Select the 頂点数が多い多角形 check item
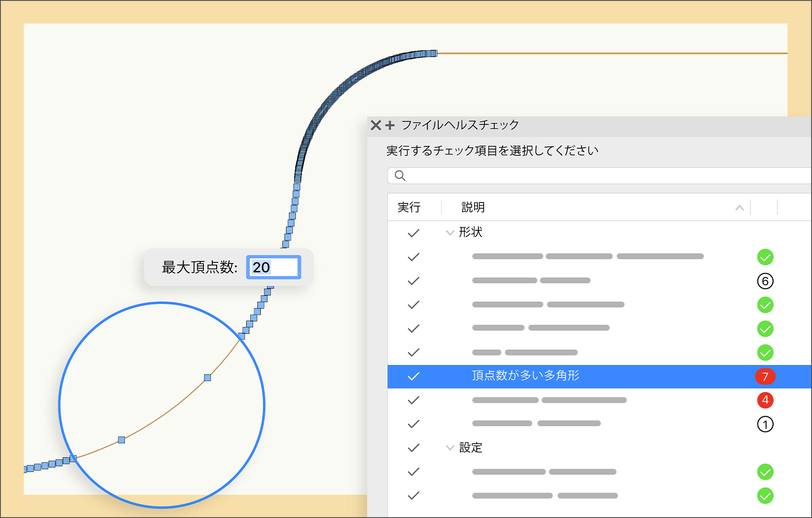Screen dimensions: 812x518 click(525, 376)
